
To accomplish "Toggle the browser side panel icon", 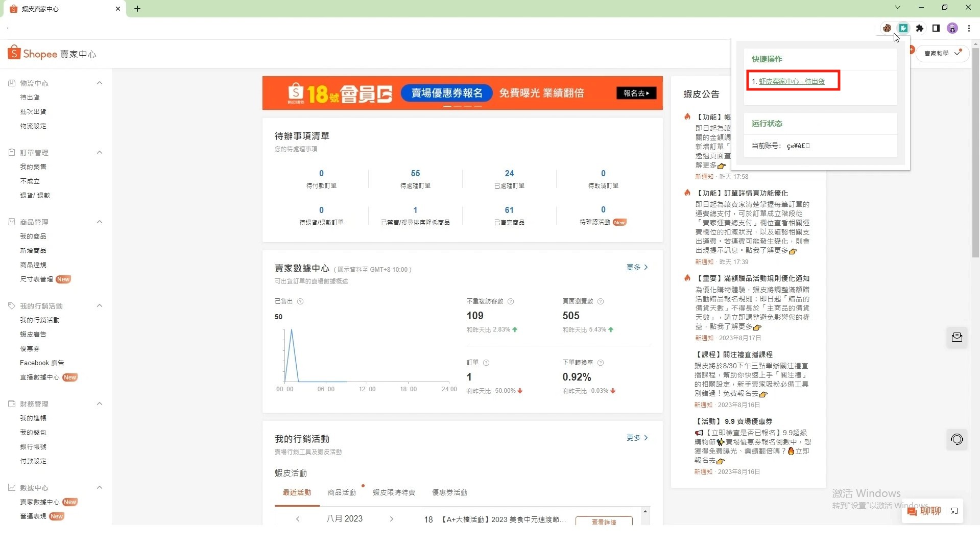I will pyautogui.click(x=936, y=28).
